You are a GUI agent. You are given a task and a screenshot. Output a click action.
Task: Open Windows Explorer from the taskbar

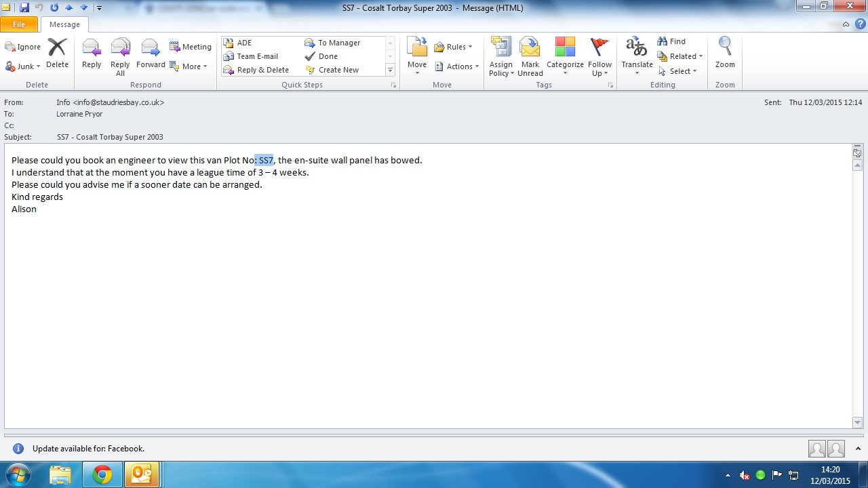[60, 474]
